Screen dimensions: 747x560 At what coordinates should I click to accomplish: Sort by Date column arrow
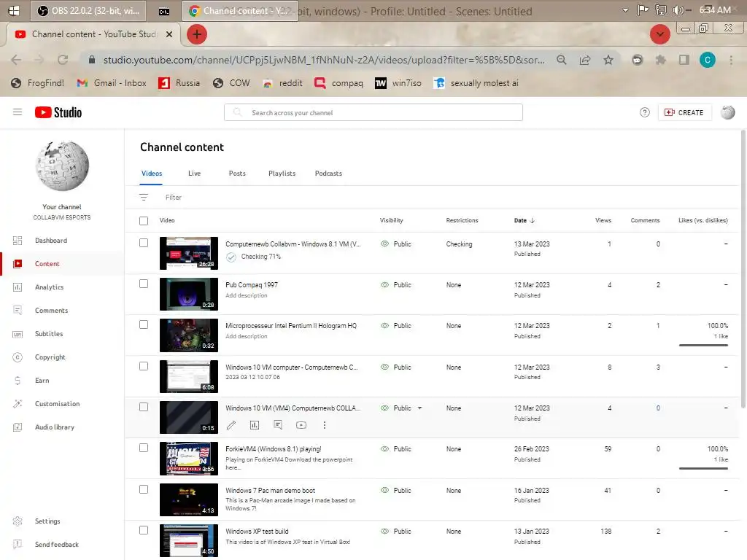tap(532, 220)
